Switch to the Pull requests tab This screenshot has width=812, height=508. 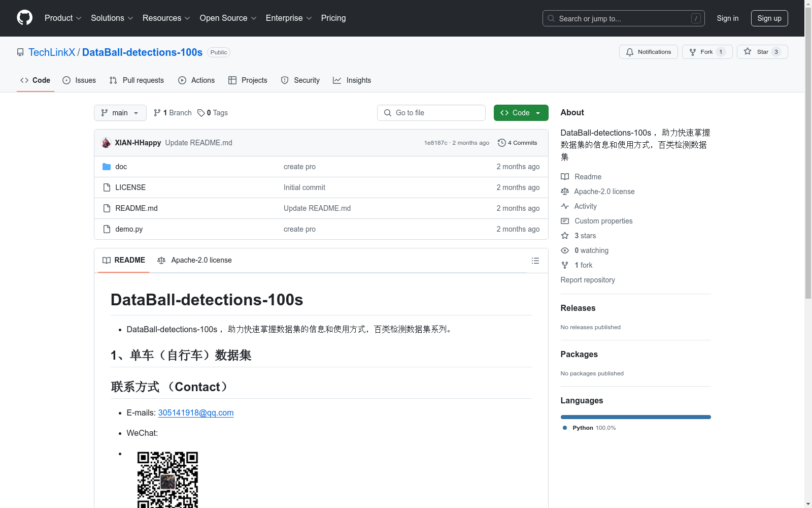point(137,80)
